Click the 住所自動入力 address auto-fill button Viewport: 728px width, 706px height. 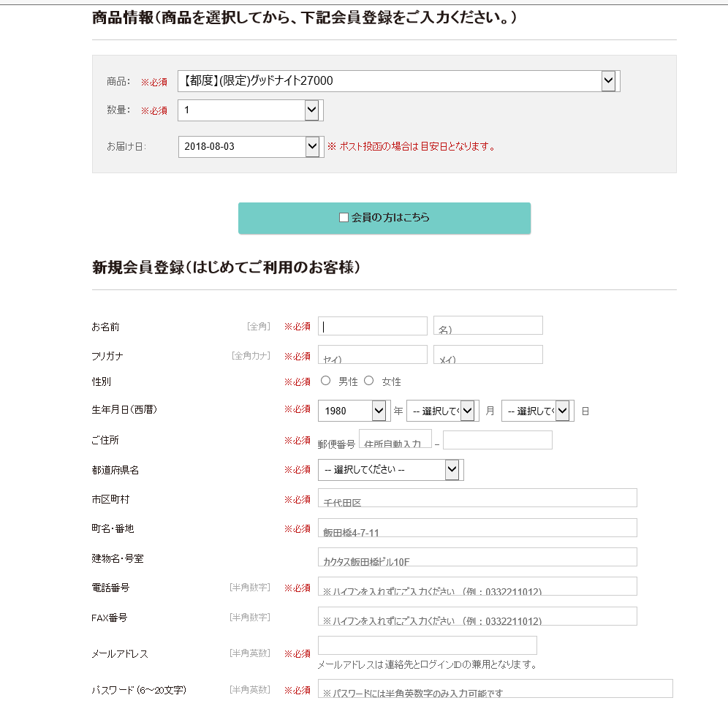tap(393, 439)
